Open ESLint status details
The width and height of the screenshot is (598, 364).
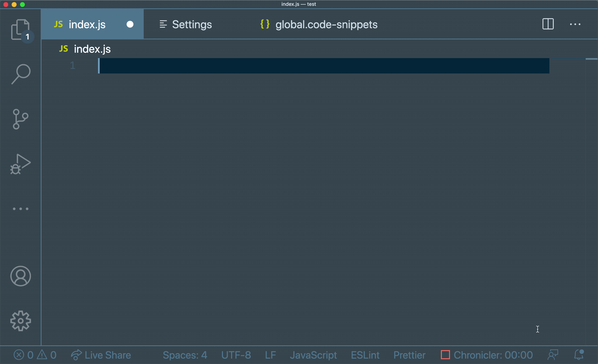365,355
